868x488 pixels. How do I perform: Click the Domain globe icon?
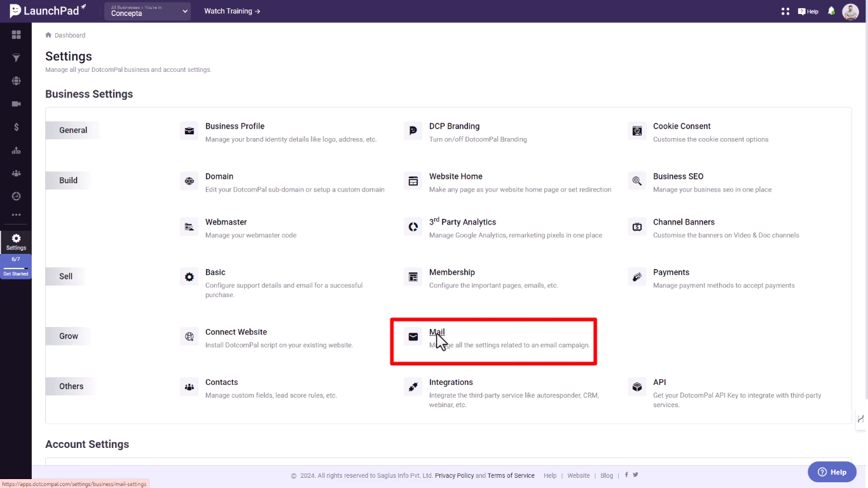189,181
